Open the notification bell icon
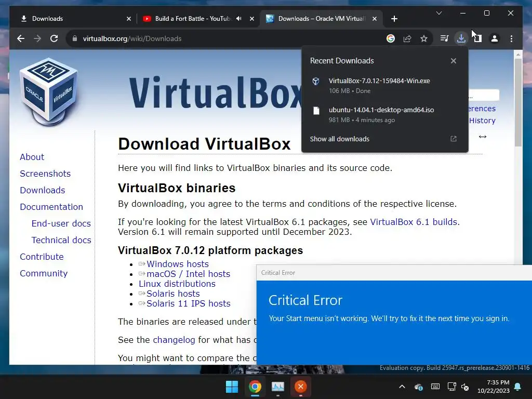 click(x=518, y=387)
